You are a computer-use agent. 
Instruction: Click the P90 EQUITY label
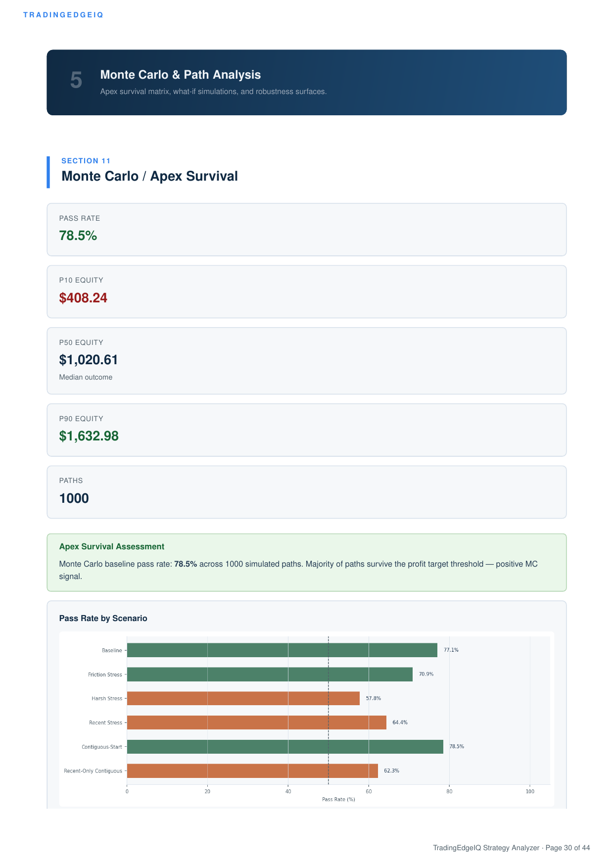pyautogui.click(x=81, y=419)
